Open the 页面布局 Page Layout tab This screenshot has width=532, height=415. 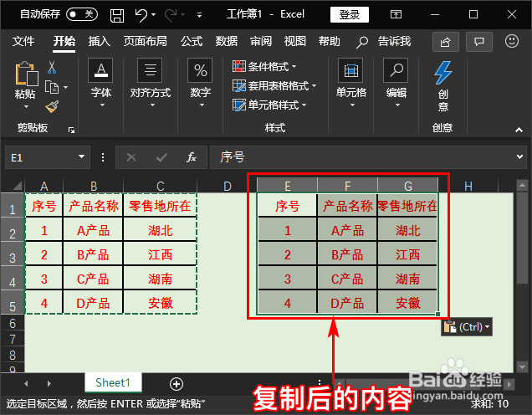click(146, 41)
